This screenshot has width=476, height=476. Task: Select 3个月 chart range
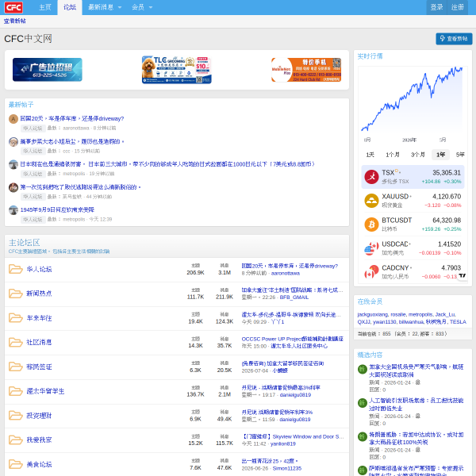pos(418,155)
